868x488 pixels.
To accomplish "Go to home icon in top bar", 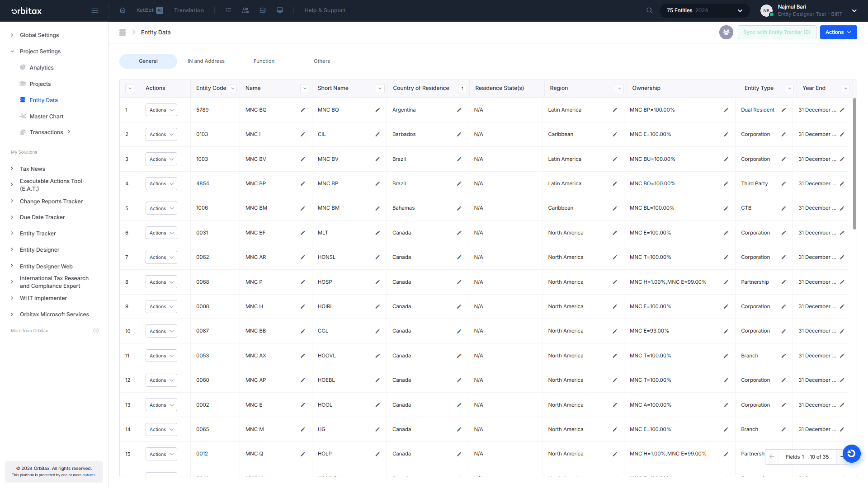I will (x=123, y=10).
